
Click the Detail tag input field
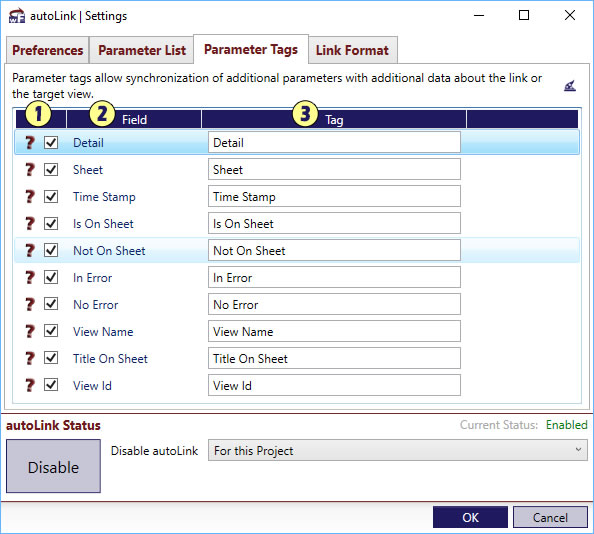click(x=334, y=142)
